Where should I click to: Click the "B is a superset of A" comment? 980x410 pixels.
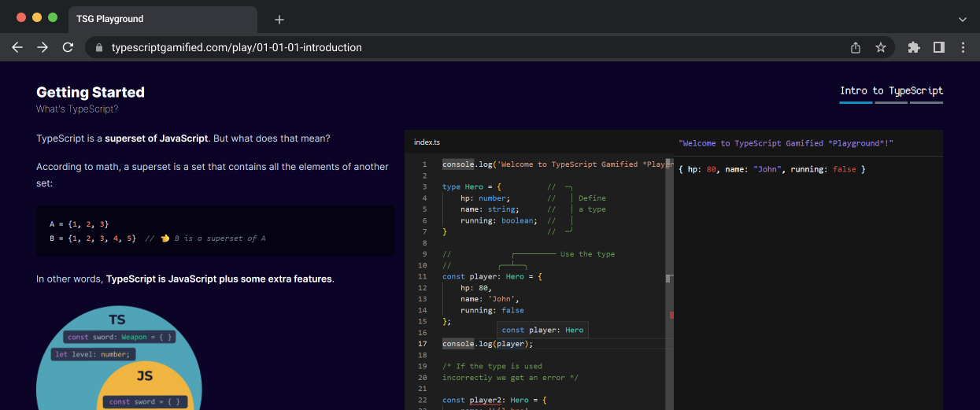pos(220,238)
